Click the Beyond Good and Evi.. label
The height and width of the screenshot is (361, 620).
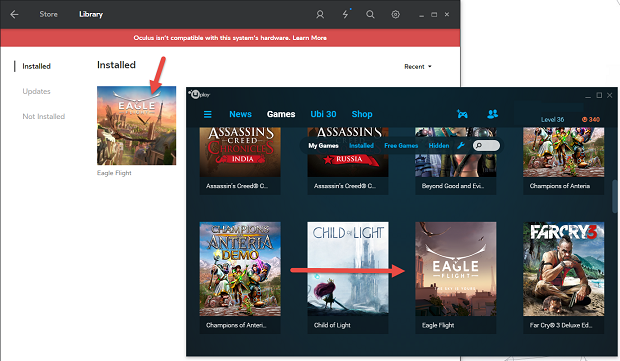point(453,186)
